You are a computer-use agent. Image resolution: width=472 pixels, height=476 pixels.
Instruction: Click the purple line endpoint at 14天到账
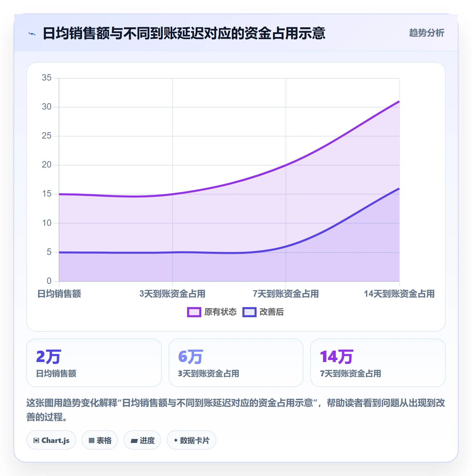(399, 101)
